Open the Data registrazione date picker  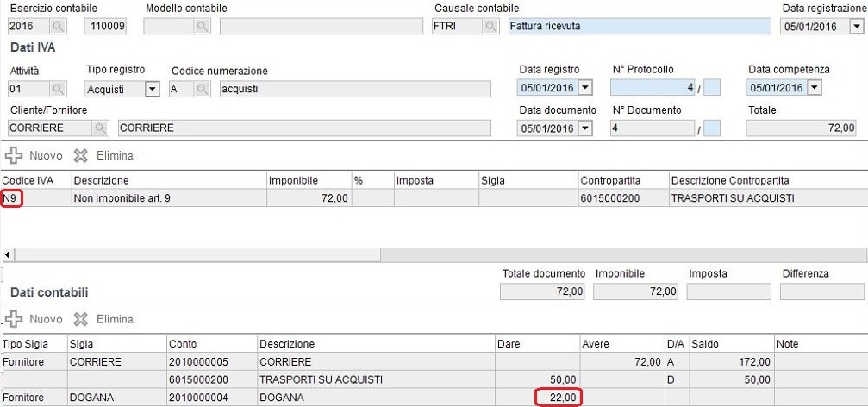pyautogui.click(x=855, y=27)
